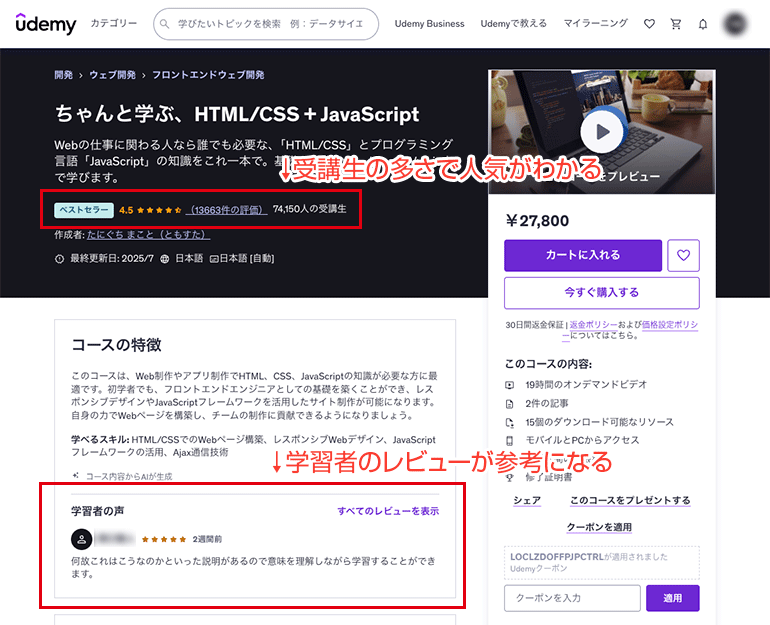The width and height of the screenshot is (770, 625).
Task: Play the course preview video
Action: coord(602,131)
